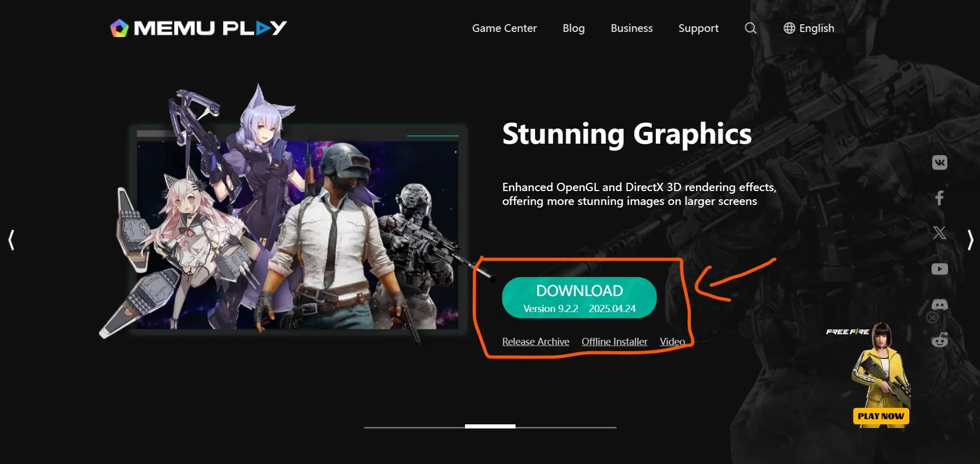This screenshot has width=980, height=464.
Task: Open the search magnifier icon
Action: click(x=751, y=28)
